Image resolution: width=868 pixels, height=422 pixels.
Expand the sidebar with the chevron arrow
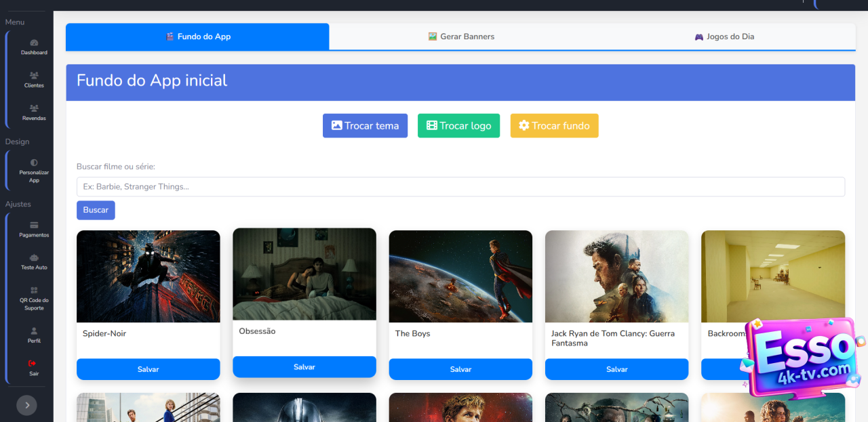click(x=26, y=405)
